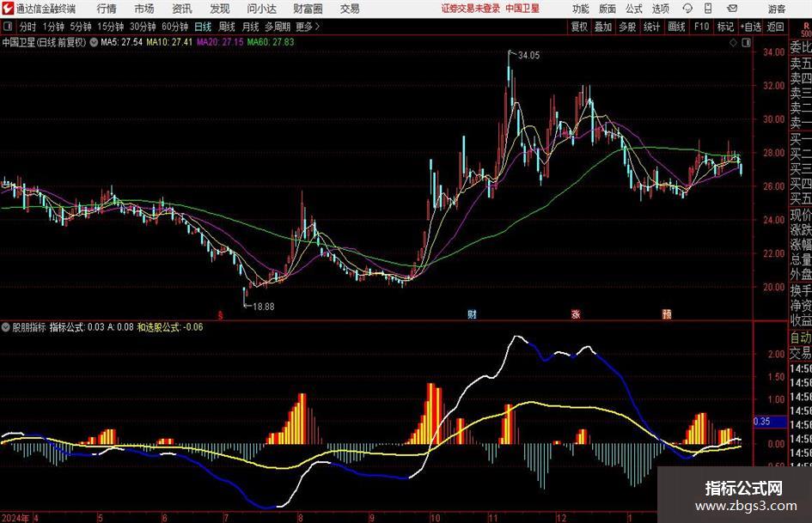Click the month 11 marker on time axis

[x=492, y=518]
